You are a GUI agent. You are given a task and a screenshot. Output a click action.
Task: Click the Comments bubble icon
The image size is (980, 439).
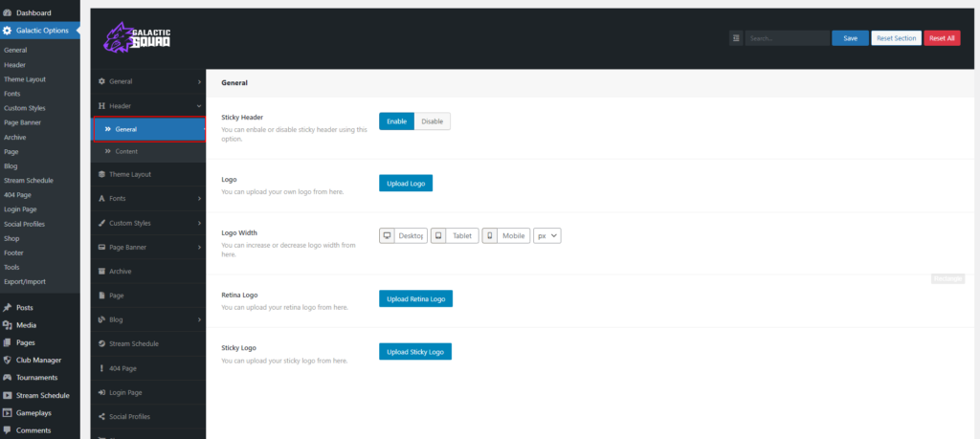7,430
